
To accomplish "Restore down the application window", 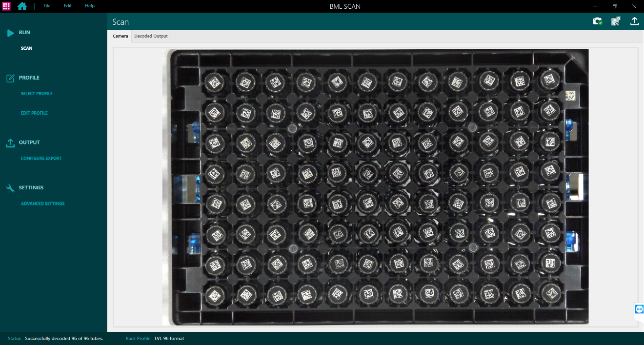I will tap(615, 6).
